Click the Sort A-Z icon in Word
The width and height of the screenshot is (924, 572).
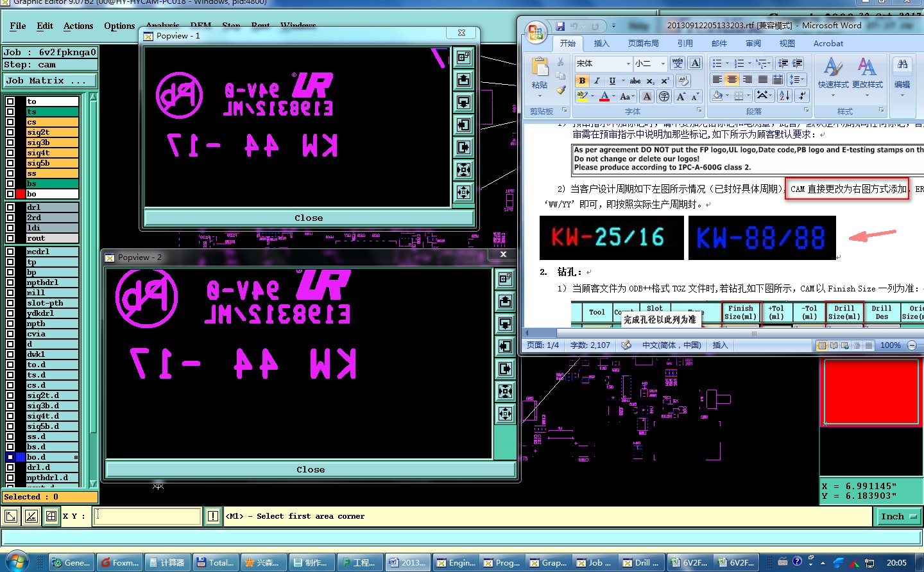784,96
